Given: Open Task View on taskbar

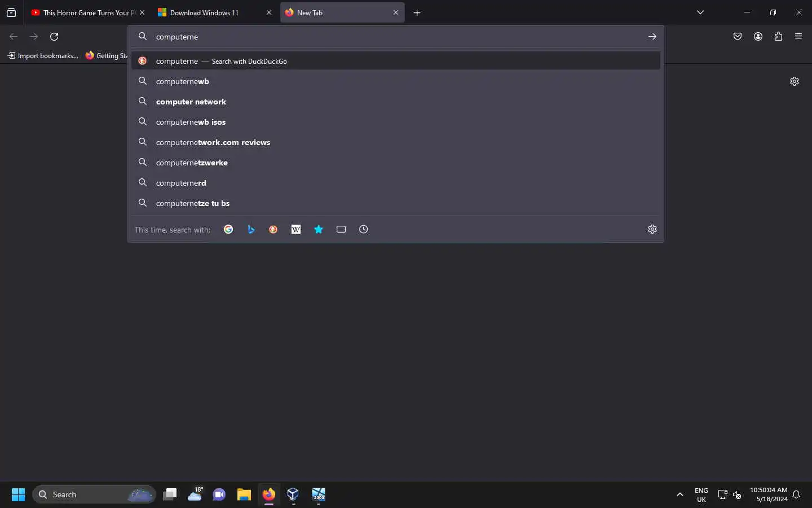Looking at the screenshot, I should tap(170, 494).
